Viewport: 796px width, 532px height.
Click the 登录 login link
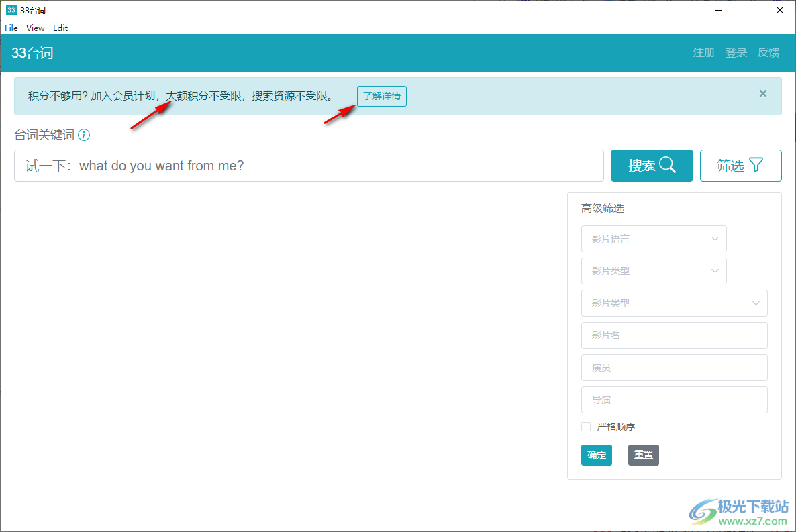[736, 53]
